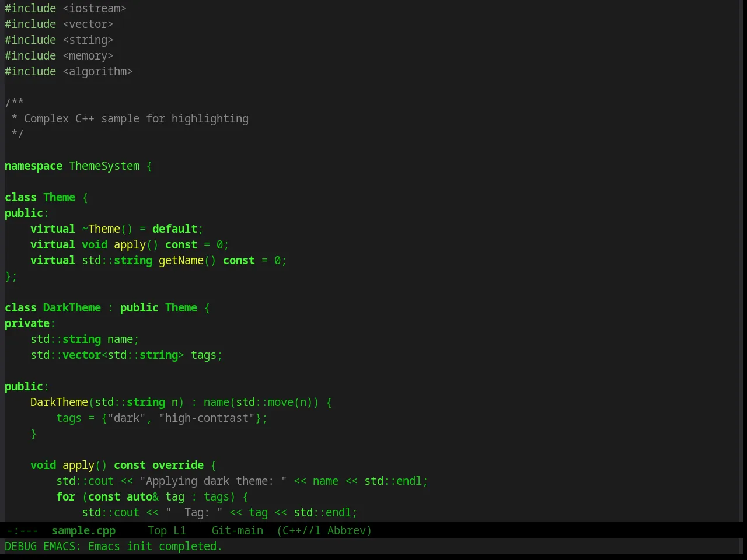Click 'virtual void apply() const = 0;' line

click(130, 244)
